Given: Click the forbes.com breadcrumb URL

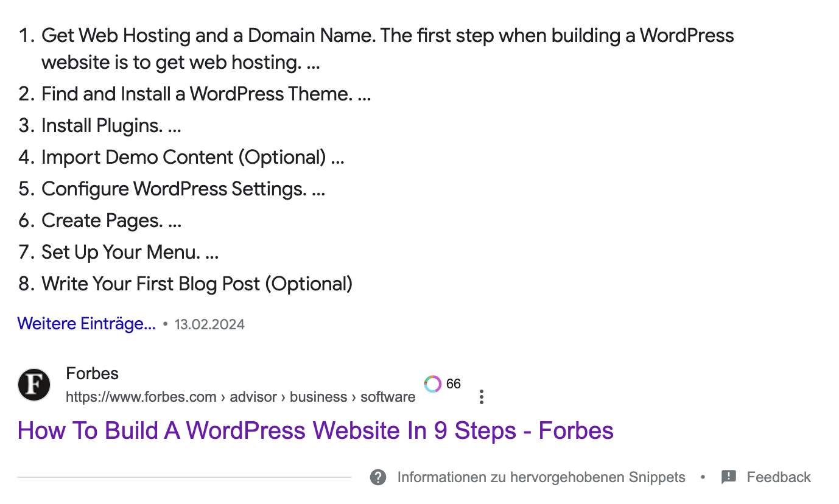Looking at the screenshot, I should pyautogui.click(x=141, y=396).
